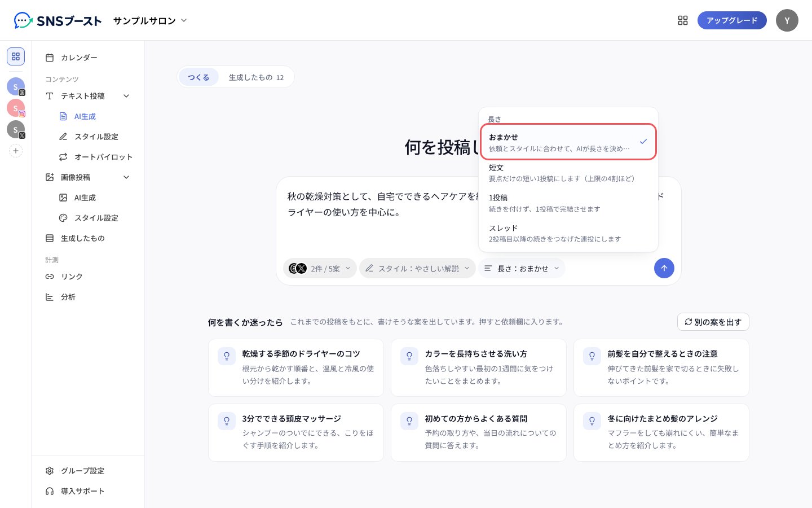The height and width of the screenshot is (508, 812).
Task: Click lightbulb icon on 冬に向けたまとめ髪のアレンジ card
Action: point(592,421)
